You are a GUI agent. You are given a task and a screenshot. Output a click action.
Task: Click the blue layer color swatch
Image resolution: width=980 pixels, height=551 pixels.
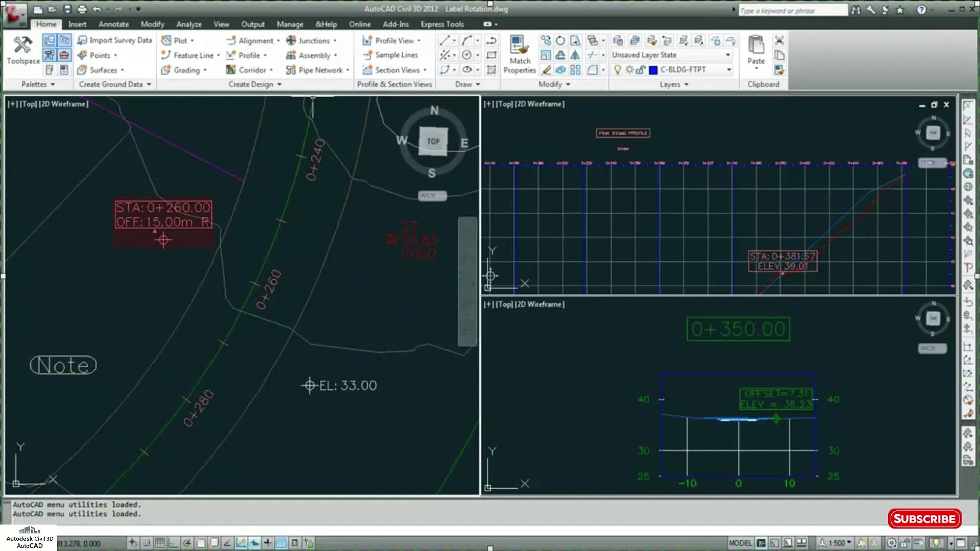click(653, 70)
